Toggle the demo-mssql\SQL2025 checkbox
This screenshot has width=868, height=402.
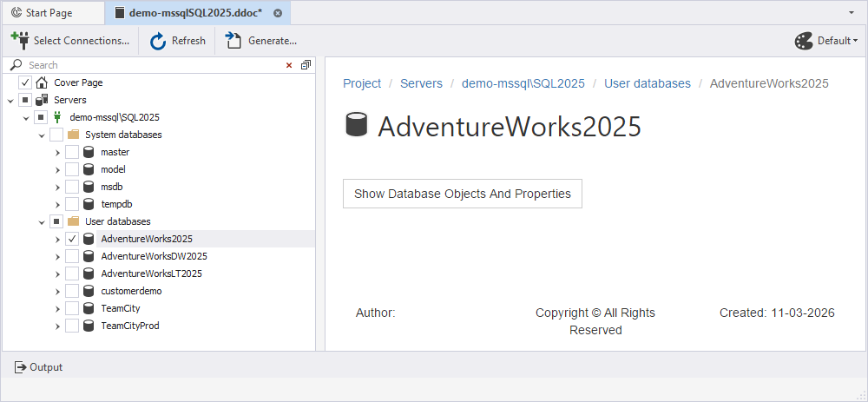coord(41,117)
